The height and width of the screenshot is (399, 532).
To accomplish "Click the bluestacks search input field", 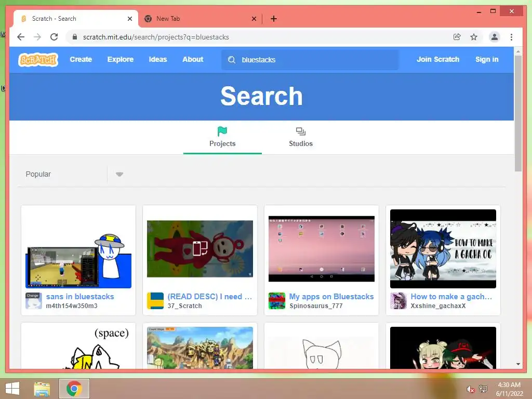I will pos(310,60).
